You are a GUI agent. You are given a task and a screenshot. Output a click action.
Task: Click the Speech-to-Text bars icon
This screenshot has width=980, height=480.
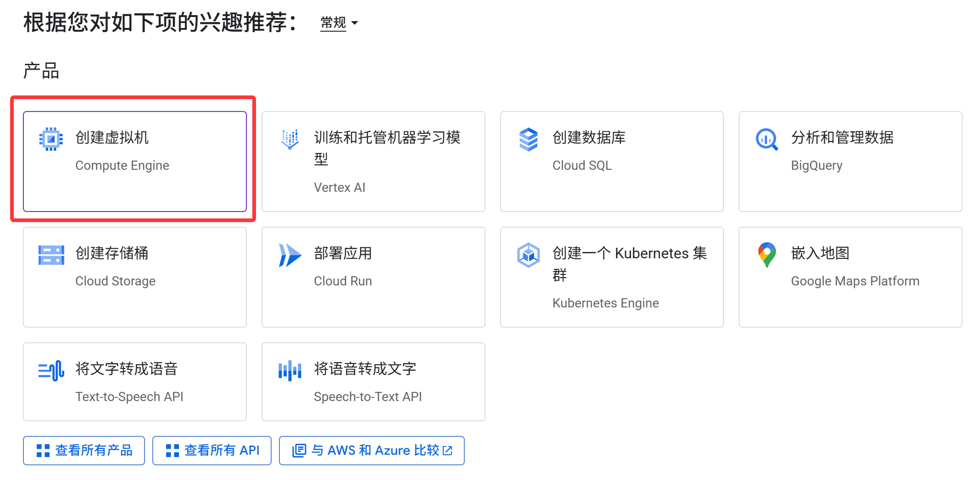[290, 371]
